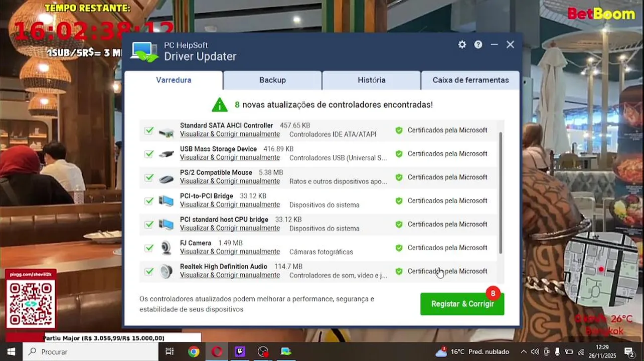Click the Realtek High Definition Audio name
This screenshot has width=644, height=361.
point(224,266)
